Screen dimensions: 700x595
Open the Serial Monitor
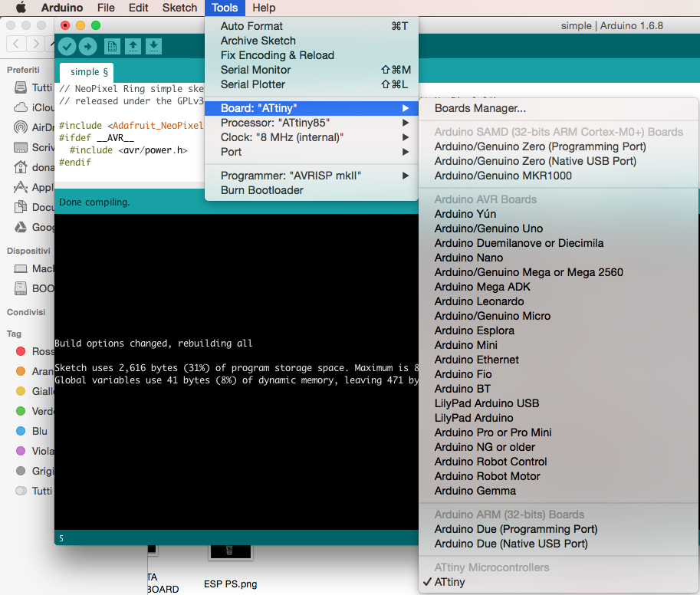pyautogui.click(x=311, y=70)
